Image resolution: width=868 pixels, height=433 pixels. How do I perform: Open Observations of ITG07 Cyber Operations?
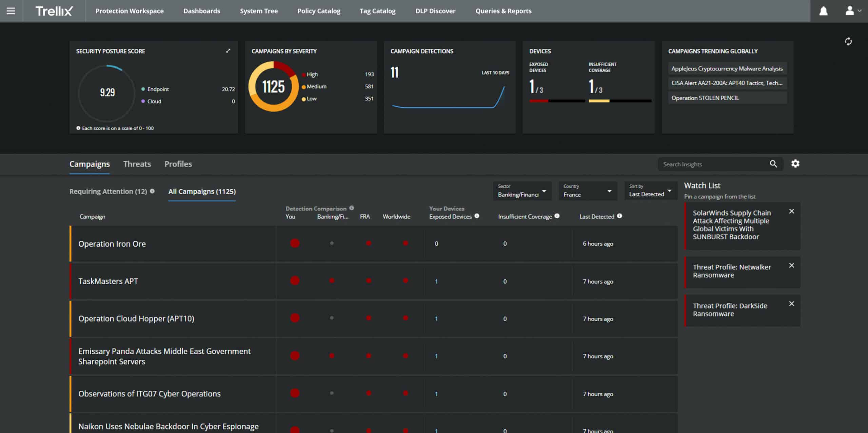coord(150,394)
